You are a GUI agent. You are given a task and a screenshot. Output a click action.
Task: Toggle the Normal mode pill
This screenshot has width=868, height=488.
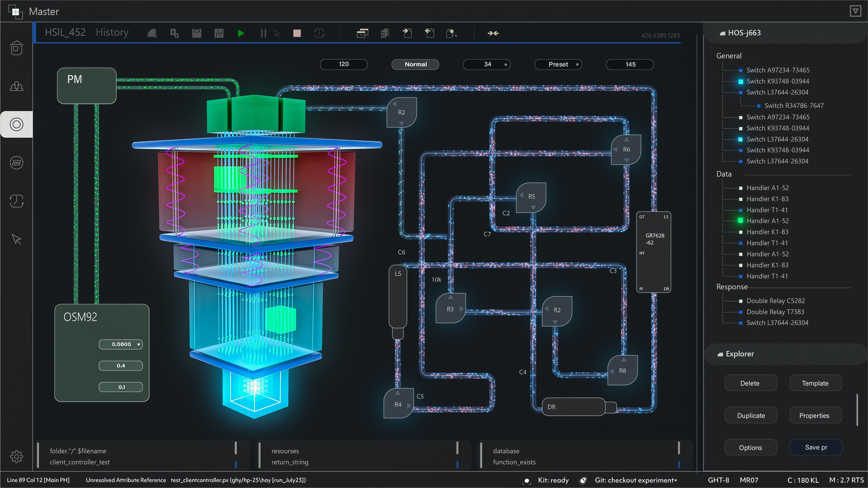pos(415,64)
